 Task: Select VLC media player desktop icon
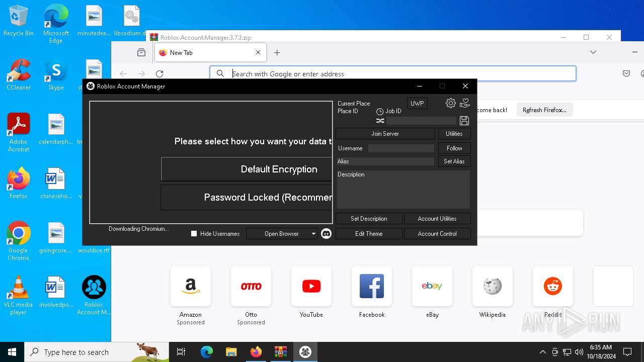tap(19, 296)
